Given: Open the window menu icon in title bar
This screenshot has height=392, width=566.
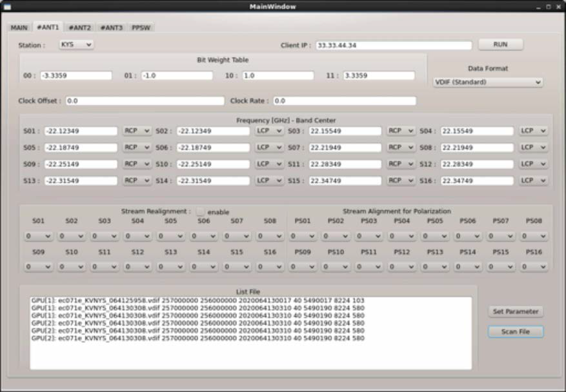Looking at the screenshot, I should coord(7,7).
